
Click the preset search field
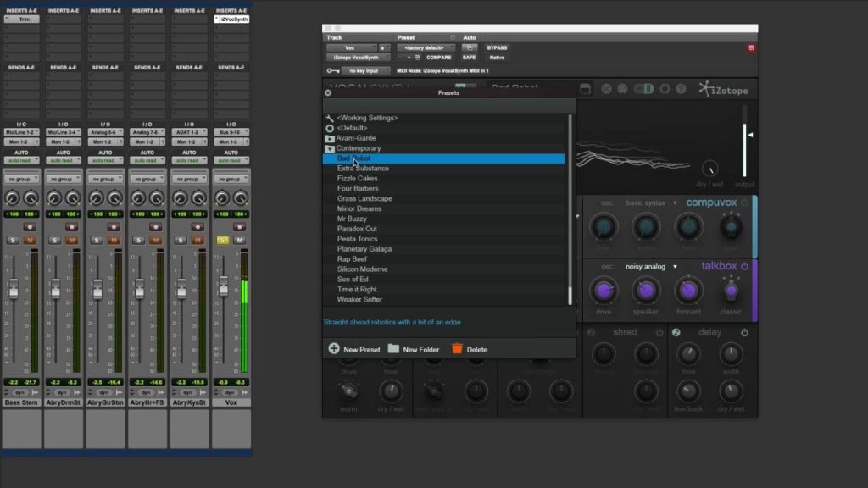click(x=449, y=104)
